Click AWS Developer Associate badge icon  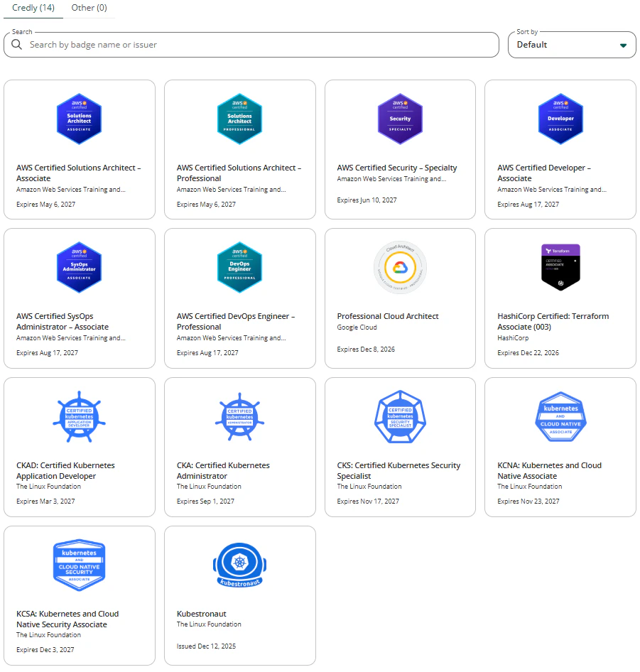coord(560,119)
